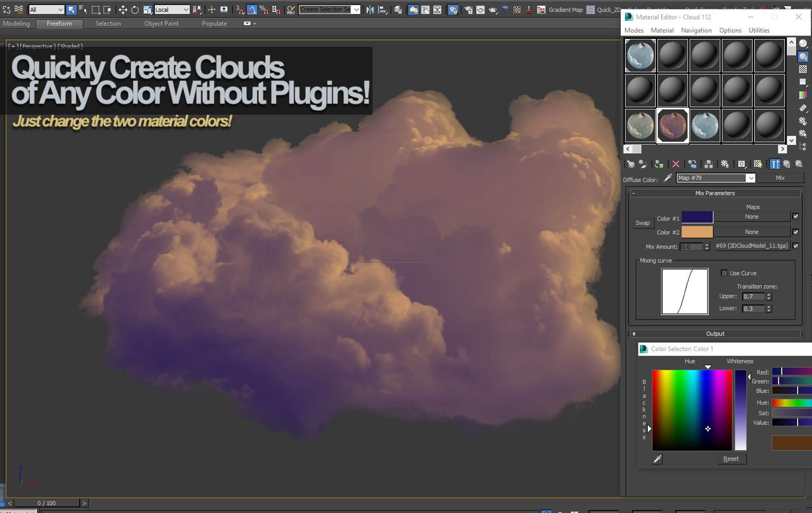Open the Select by Name tool
Image resolution: width=812 pixels, height=513 pixels.
[83, 9]
